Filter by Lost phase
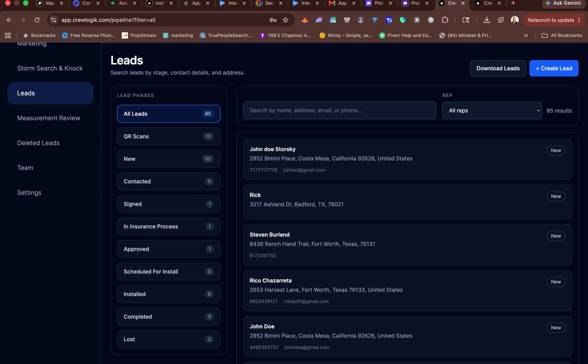This screenshot has height=364, width=588. [169, 339]
